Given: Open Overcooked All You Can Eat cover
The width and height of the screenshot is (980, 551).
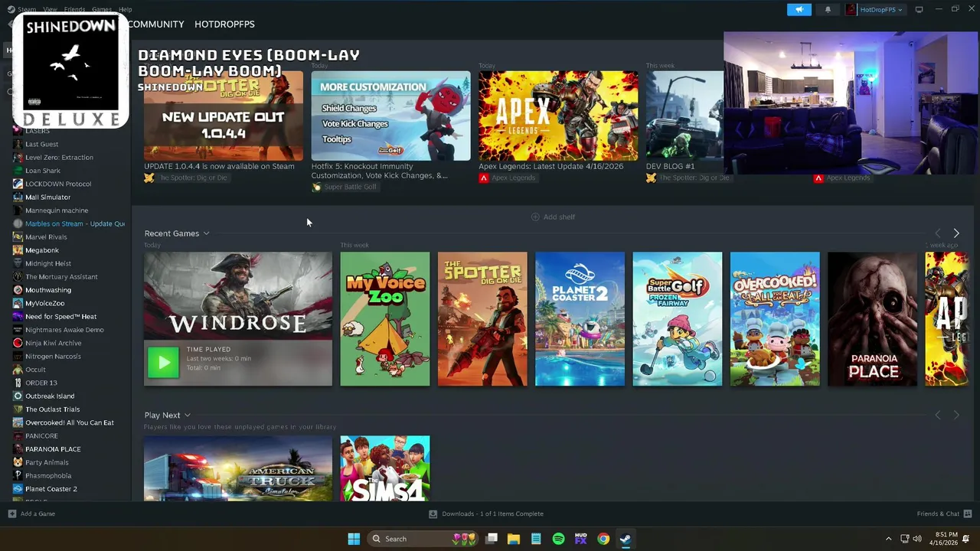Looking at the screenshot, I should coord(775,318).
